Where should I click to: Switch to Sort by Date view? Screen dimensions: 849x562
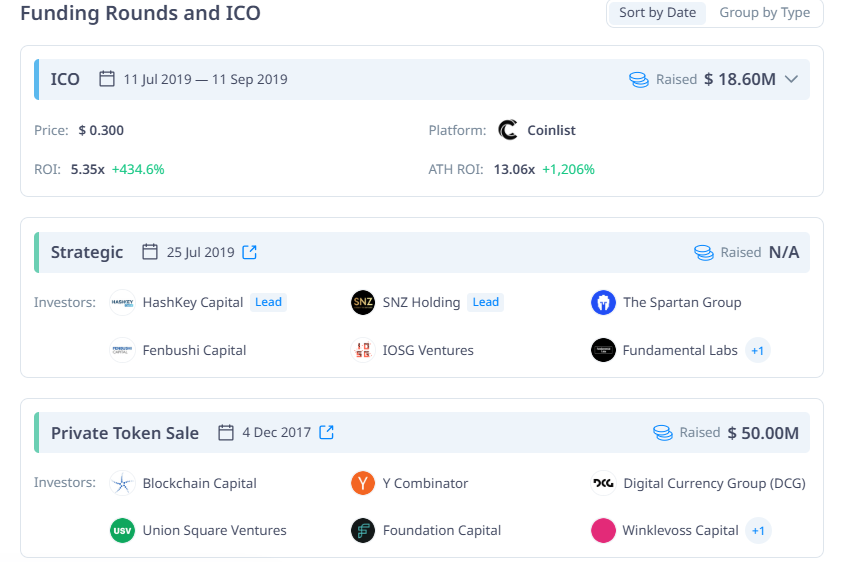[657, 12]
